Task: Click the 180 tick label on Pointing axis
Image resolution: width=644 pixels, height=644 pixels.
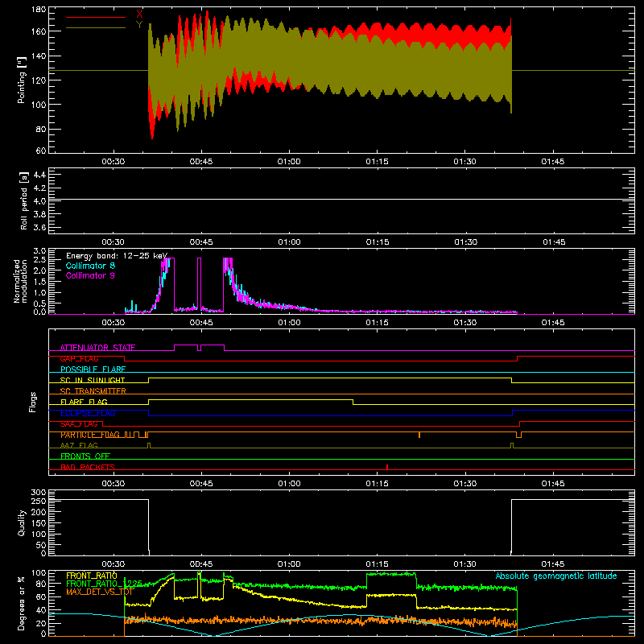Action: pyautogui.click(x=39, y=10)
